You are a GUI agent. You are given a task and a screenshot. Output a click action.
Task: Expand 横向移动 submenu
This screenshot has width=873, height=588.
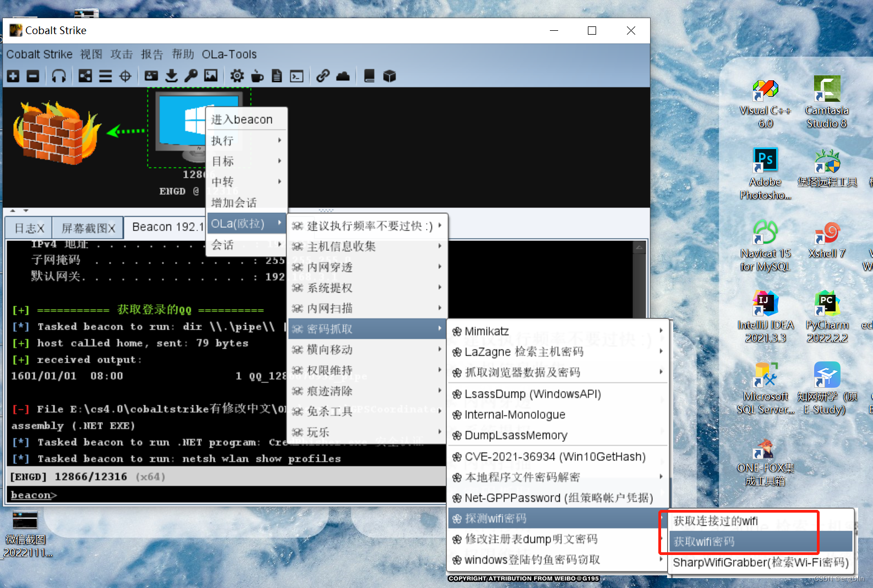[x=367, y=349]
